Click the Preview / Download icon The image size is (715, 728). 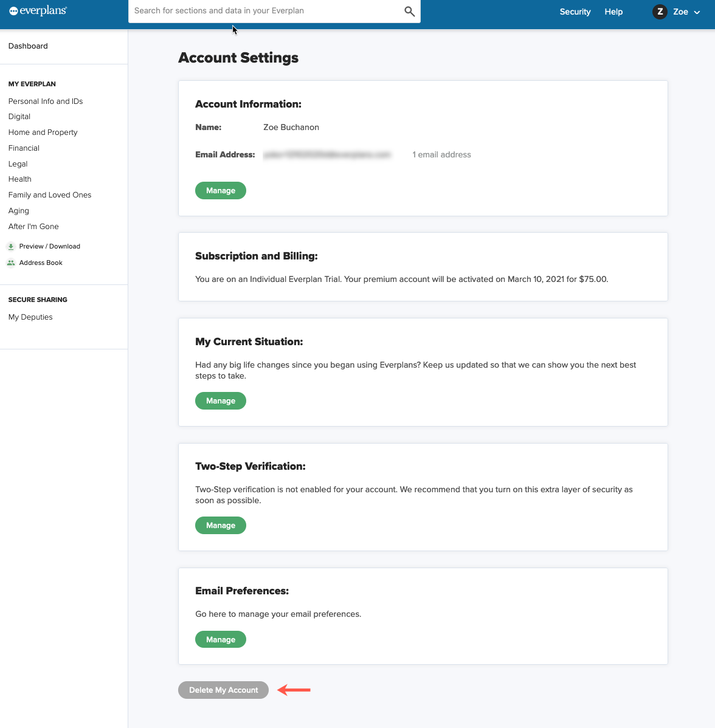[11, 247]
